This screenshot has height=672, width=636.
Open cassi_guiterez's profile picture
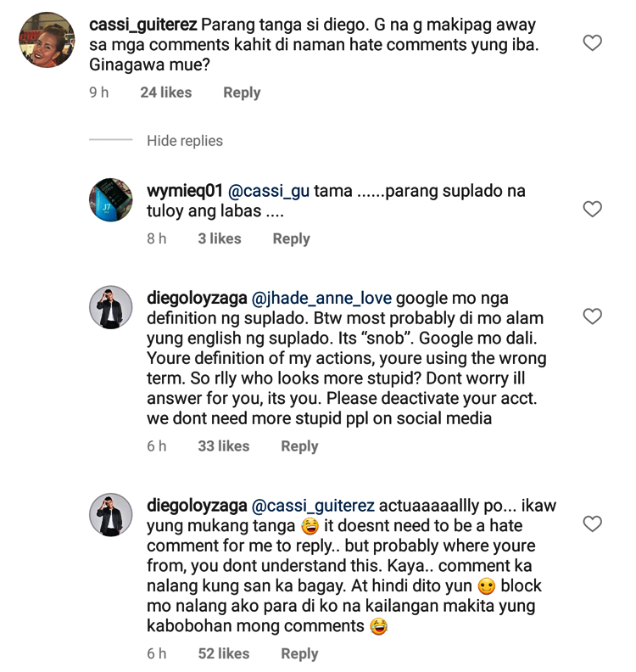(47, 40)
